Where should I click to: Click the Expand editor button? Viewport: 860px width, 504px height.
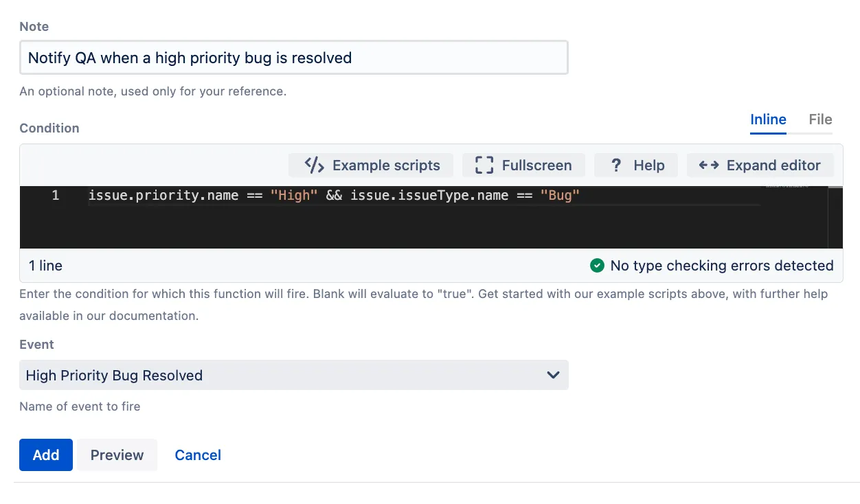[x=760, y=165]
